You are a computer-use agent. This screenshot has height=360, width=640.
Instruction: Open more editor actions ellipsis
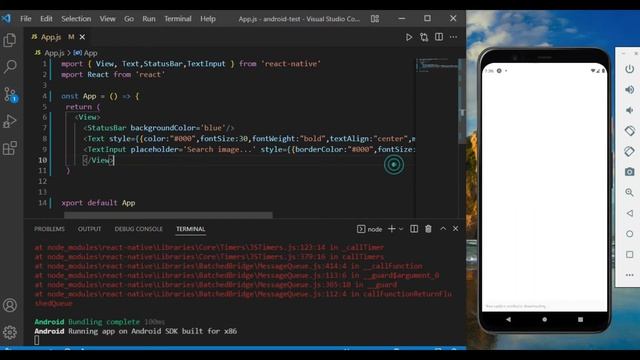pyautogui.click(x=453, y=37)
